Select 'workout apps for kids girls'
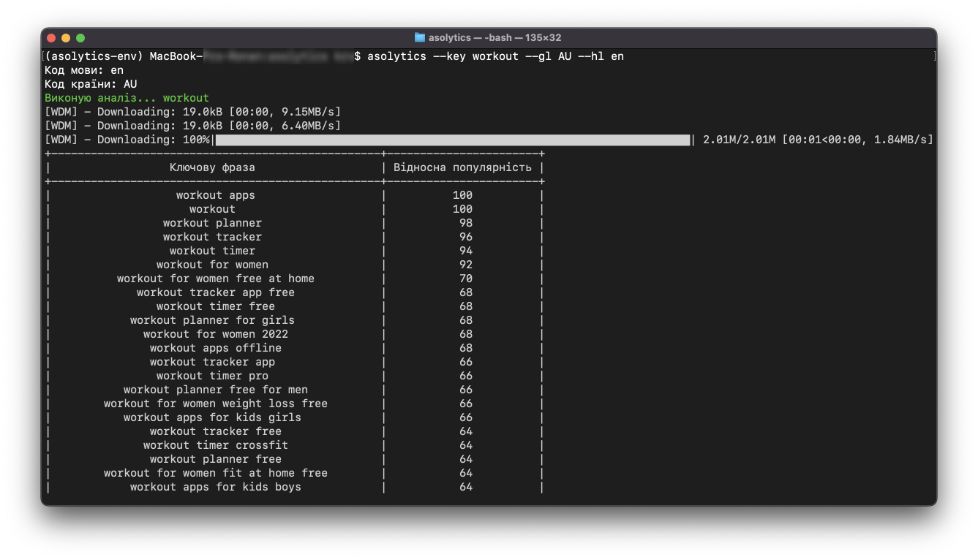This screenshot has width=978, height=560. [x=212, y=417]
